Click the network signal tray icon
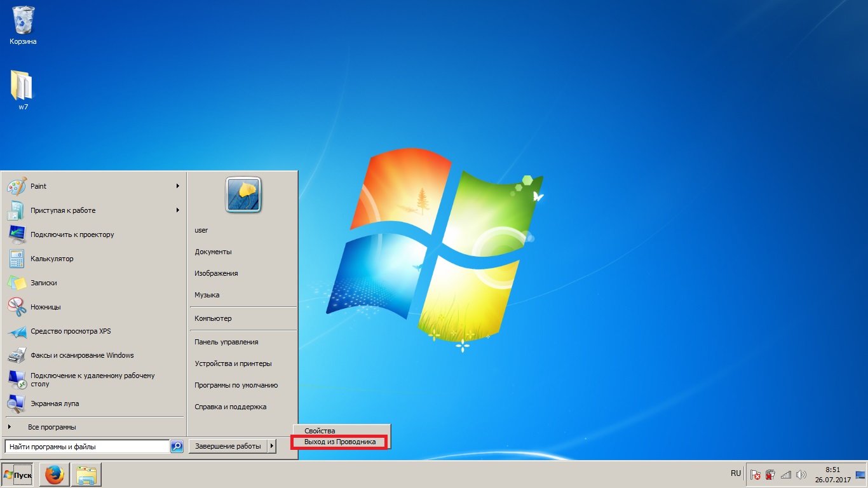 [786, 475]
